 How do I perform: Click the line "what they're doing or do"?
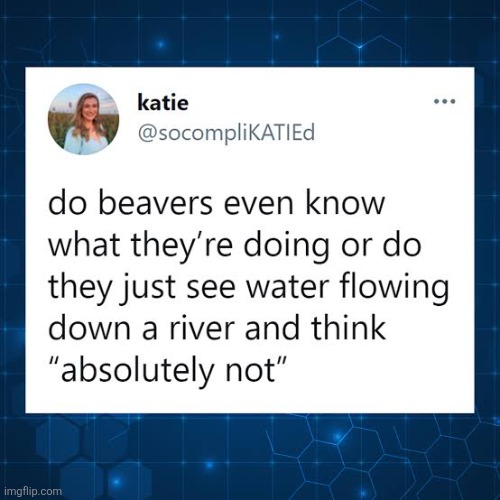point(235,247)
